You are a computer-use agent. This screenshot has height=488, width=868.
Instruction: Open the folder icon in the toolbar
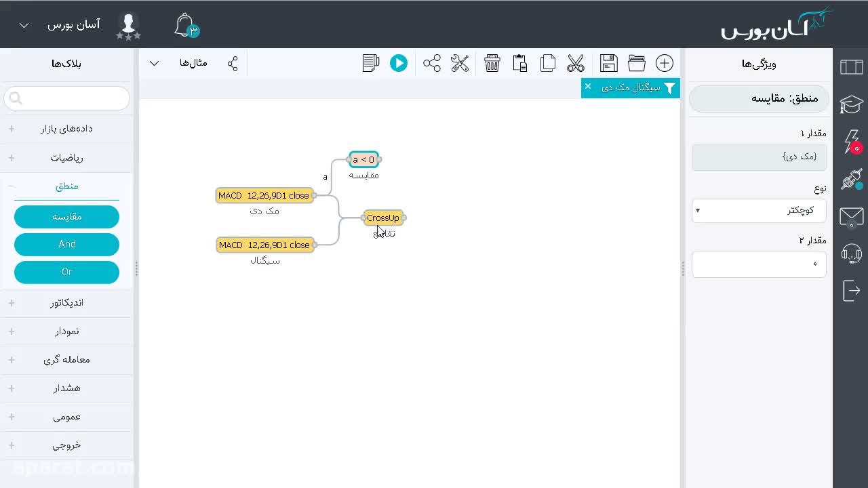tap(637, 63)
